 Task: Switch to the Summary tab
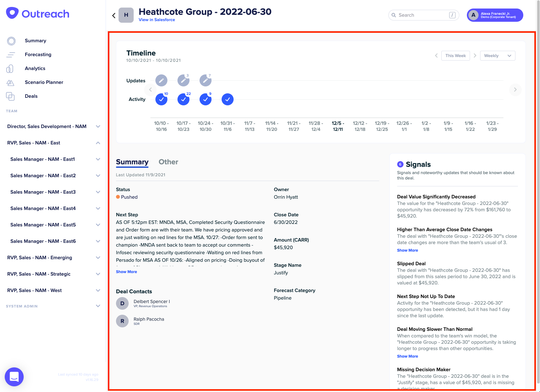click(132, 162)
